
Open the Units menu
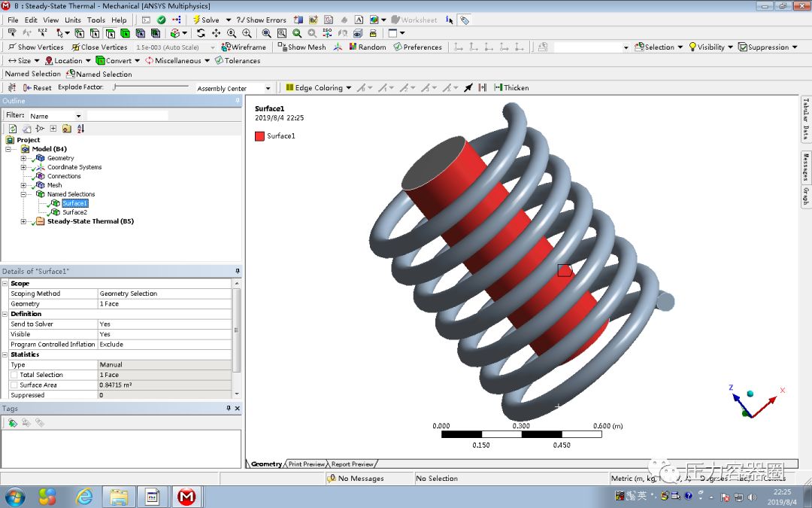tap(72, 20)
